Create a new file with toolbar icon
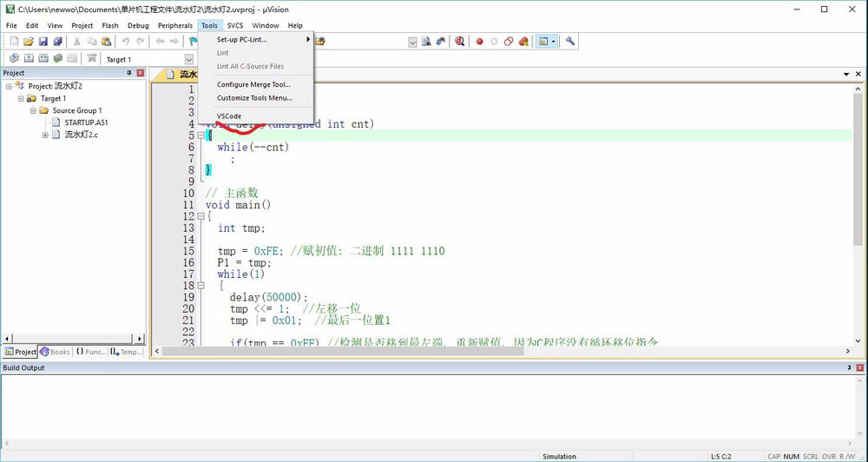The image size is (868, 462). (15, 42)
